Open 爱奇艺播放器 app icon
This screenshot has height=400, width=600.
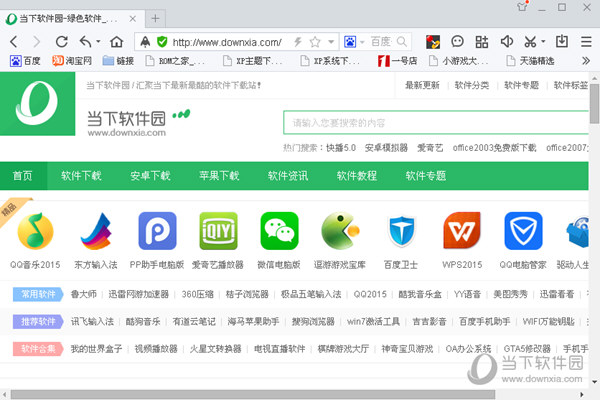click(218, 231)
